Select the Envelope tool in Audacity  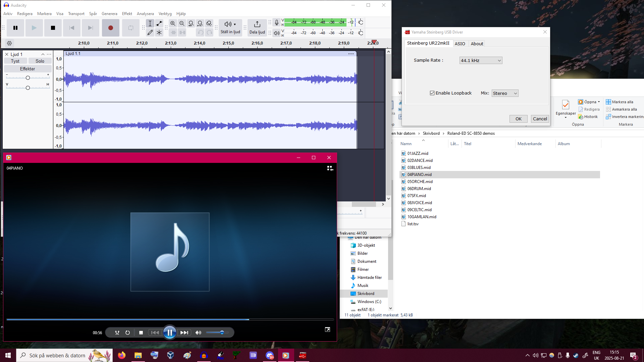(159, 23)
